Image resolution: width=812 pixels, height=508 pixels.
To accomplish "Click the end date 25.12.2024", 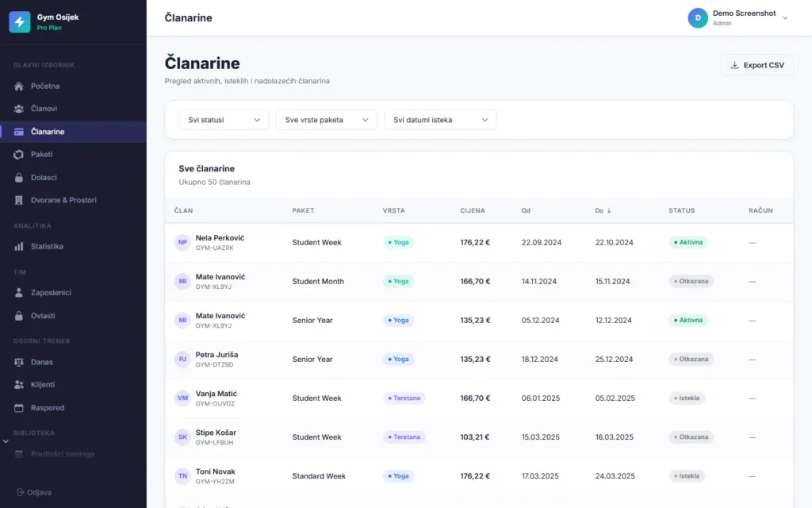I will click(615, 360).
